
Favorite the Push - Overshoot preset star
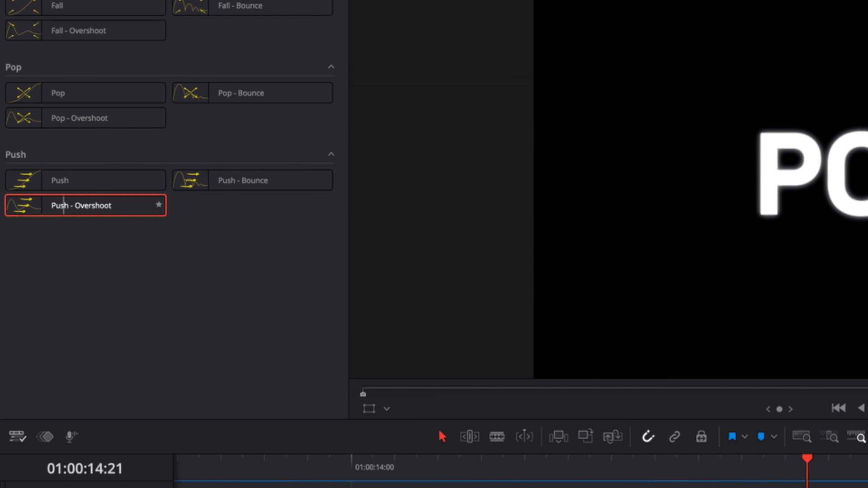coord(159,205)
